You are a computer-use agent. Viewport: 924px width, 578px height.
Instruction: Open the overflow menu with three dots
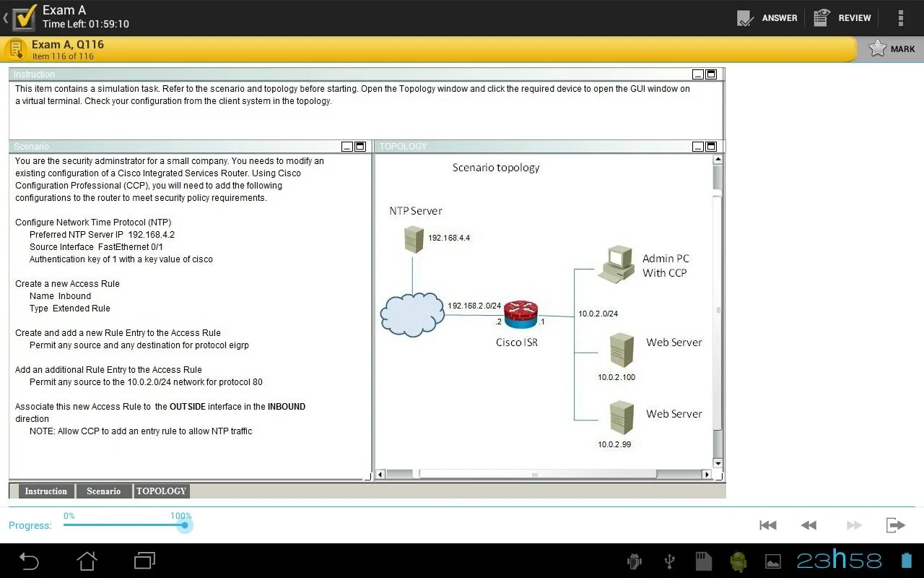900,17
